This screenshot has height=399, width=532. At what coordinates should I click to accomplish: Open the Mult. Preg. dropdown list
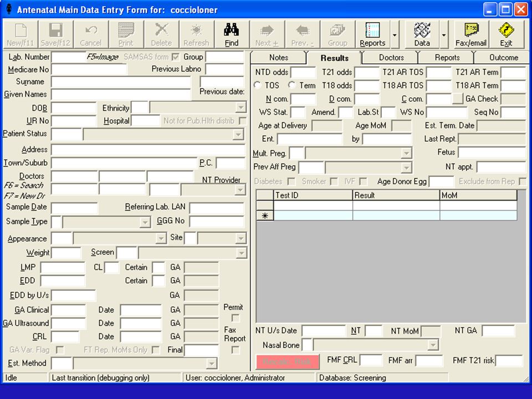point(406,154)
